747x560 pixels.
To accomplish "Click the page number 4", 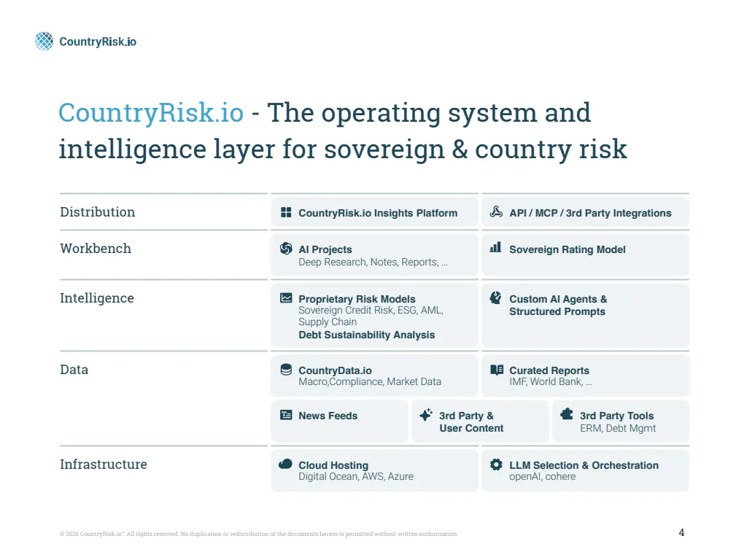I will tap(681, 532).
